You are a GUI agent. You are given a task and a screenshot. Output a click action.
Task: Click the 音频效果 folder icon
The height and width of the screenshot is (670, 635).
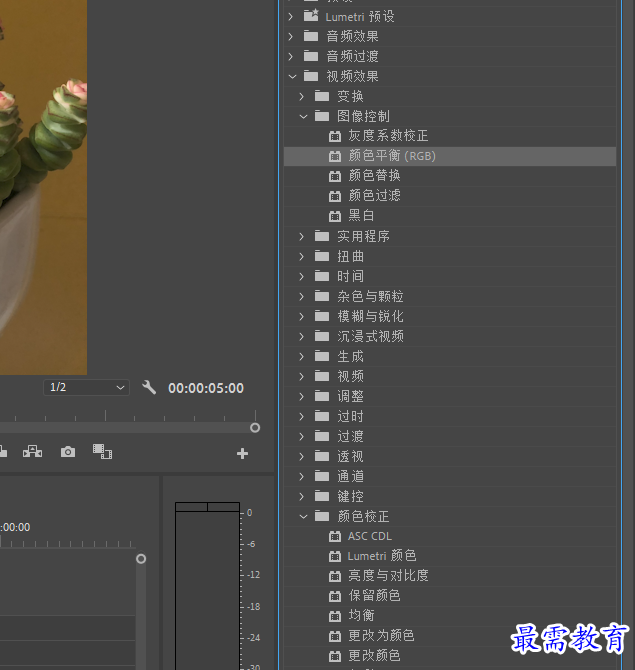pyautogui.click(x=311, y=36)
